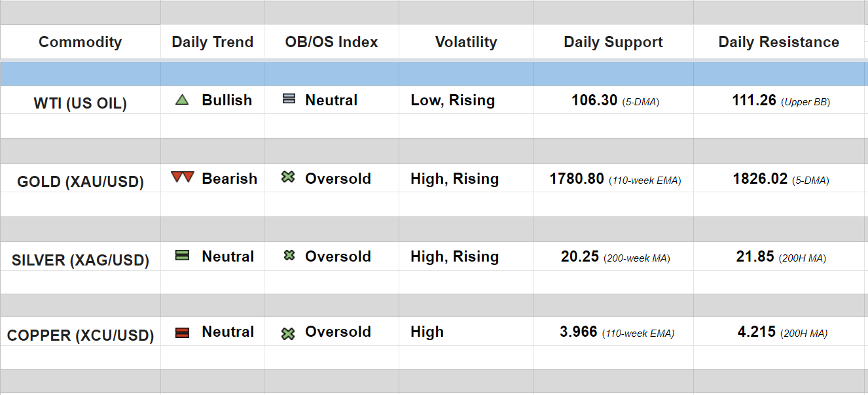Click the oversold cross icon in Copper row

(x=288, y=334)
